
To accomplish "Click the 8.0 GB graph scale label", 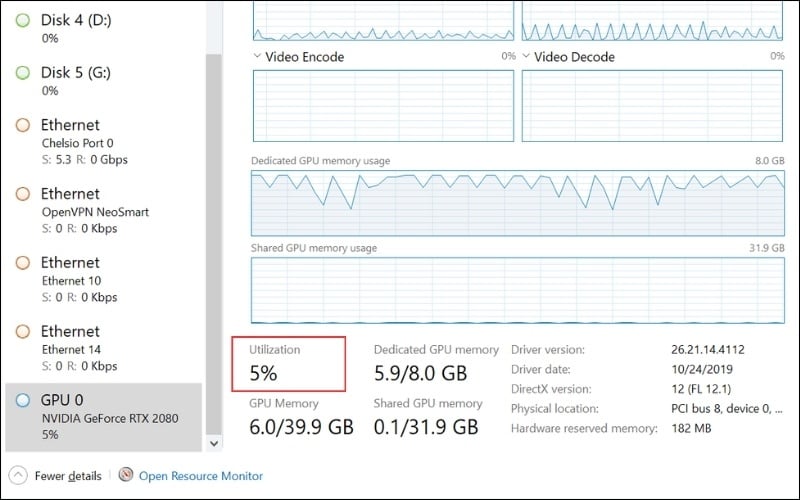I will 769,161.
